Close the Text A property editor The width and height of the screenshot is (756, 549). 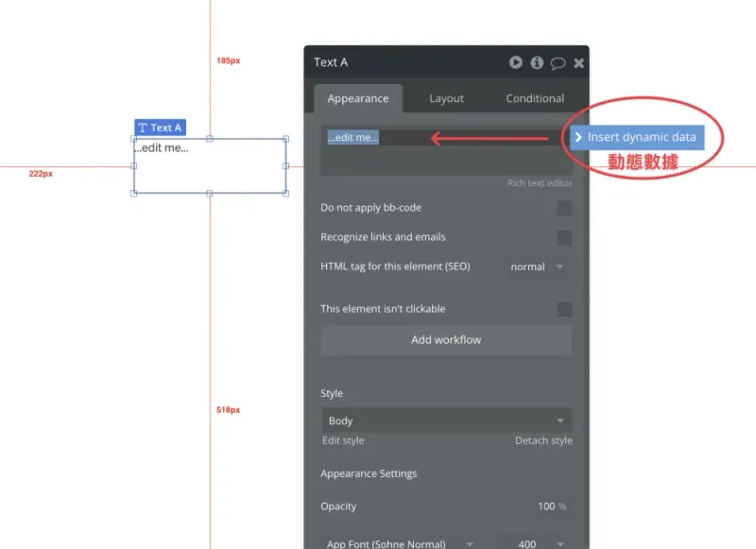pos(578,63)
